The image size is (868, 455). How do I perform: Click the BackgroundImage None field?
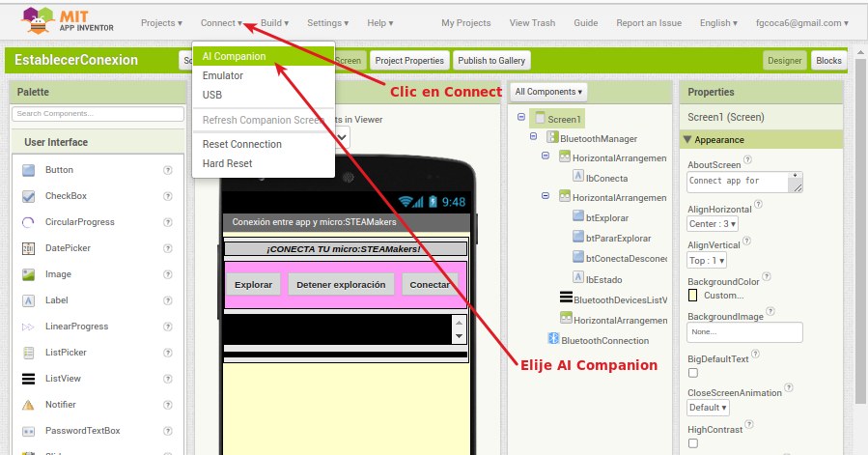pyautogui.click(x=744, y=332)
